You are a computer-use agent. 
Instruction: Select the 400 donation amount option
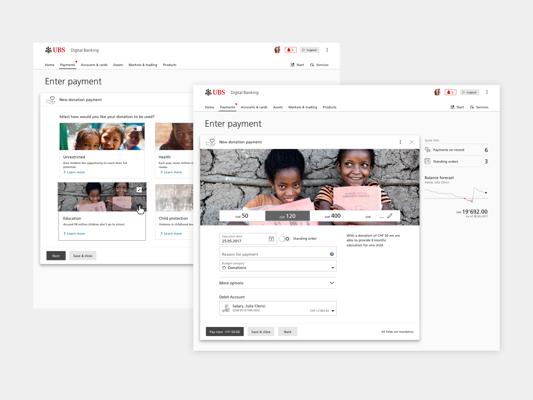coord(332,216)
